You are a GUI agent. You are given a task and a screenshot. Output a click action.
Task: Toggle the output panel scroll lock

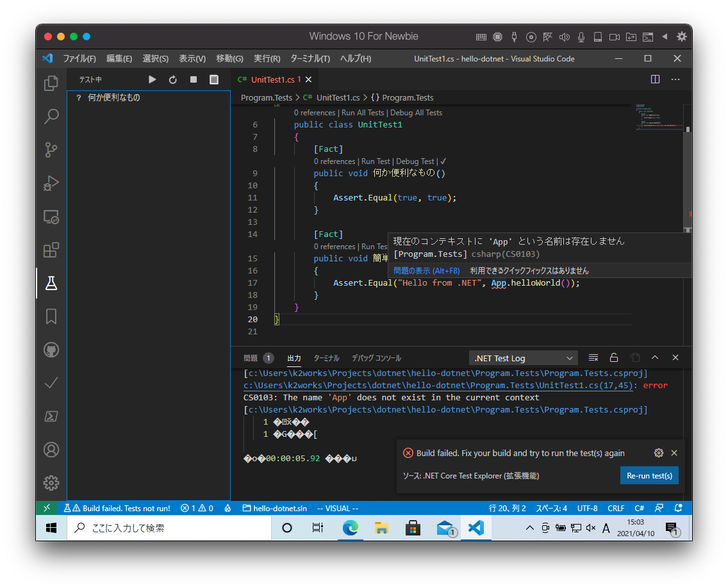point(614,358)
